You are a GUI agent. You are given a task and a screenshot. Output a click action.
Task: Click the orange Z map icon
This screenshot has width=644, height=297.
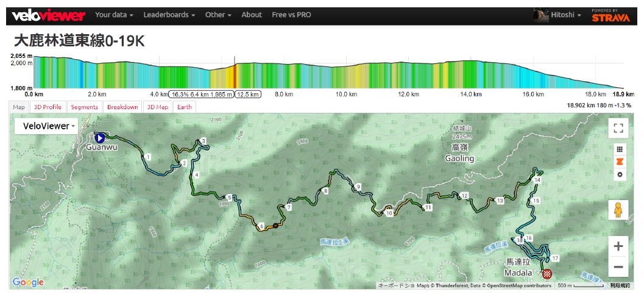tap(620, 162)
